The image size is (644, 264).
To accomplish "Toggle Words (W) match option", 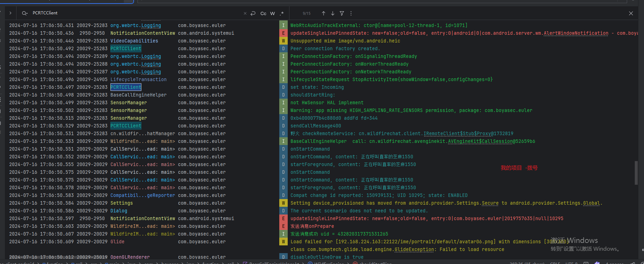I will (273, 13).
